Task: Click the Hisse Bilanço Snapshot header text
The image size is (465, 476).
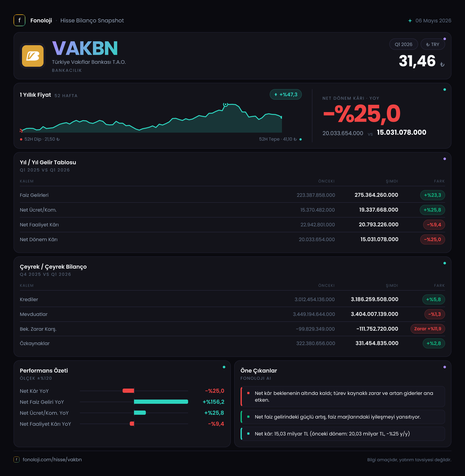Action: pos(92,20)
